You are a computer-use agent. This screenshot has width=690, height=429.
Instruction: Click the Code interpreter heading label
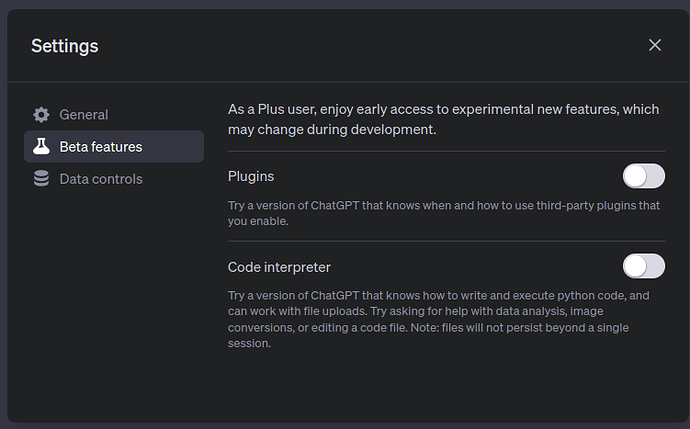coord(279,267)
